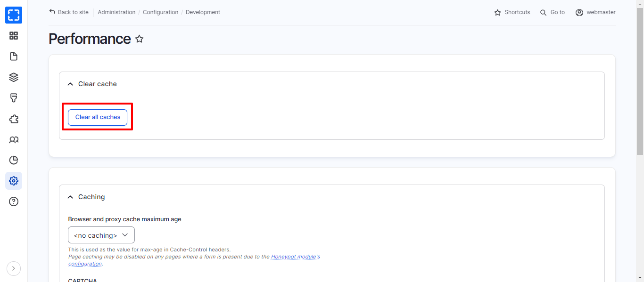Open the Configuration breadcrumb
The image size is (644, 282).
tap(161, 12)
